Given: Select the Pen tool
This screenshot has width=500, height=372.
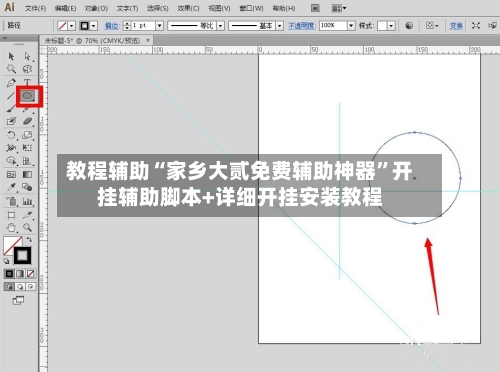Looking at the screenshot, I should (11, 83).
